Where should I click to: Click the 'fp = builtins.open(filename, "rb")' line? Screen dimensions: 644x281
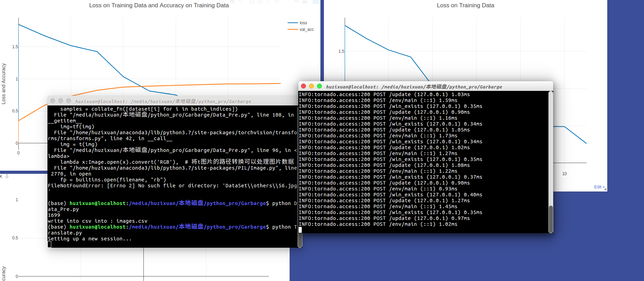pos(113,180)
